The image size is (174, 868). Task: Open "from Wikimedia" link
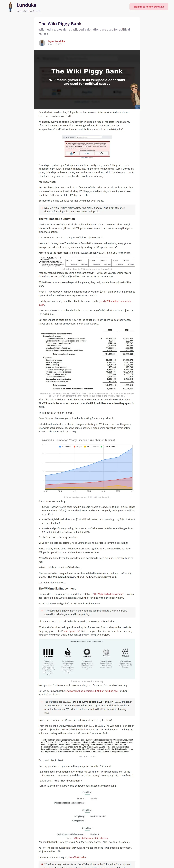pos(77,857)
